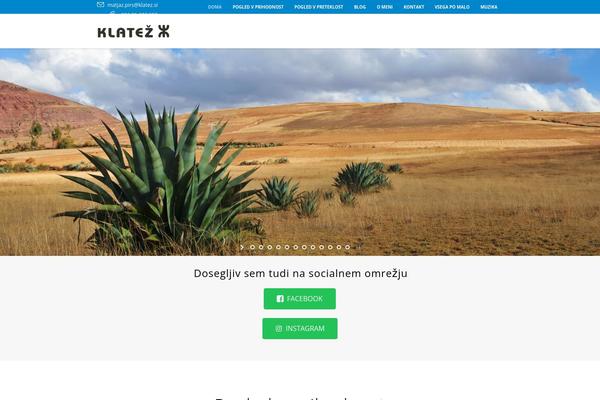Click the green Facebook button

[x=300, y=299]
